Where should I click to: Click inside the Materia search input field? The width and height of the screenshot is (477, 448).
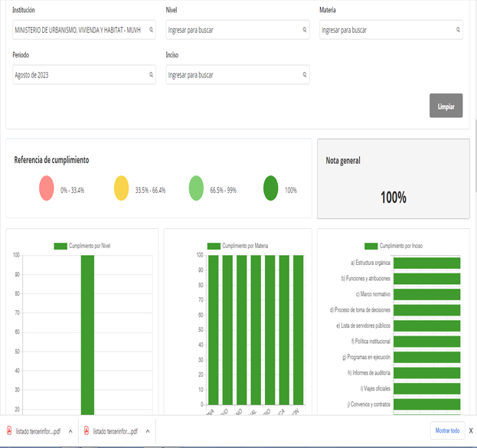[x=387, y=30]
